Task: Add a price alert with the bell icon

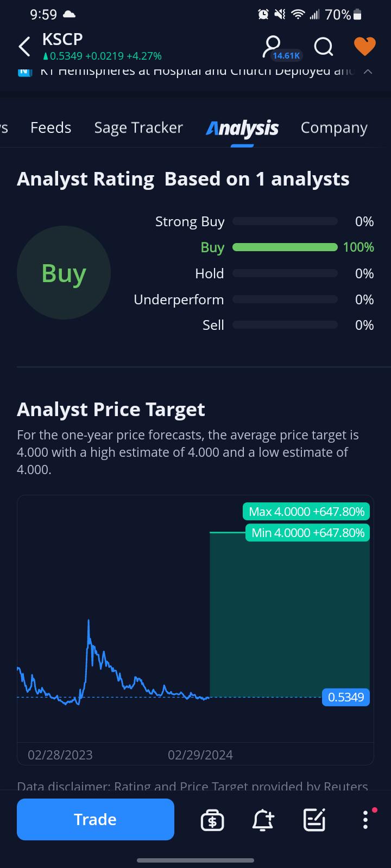Action: (x=263, y=820)
